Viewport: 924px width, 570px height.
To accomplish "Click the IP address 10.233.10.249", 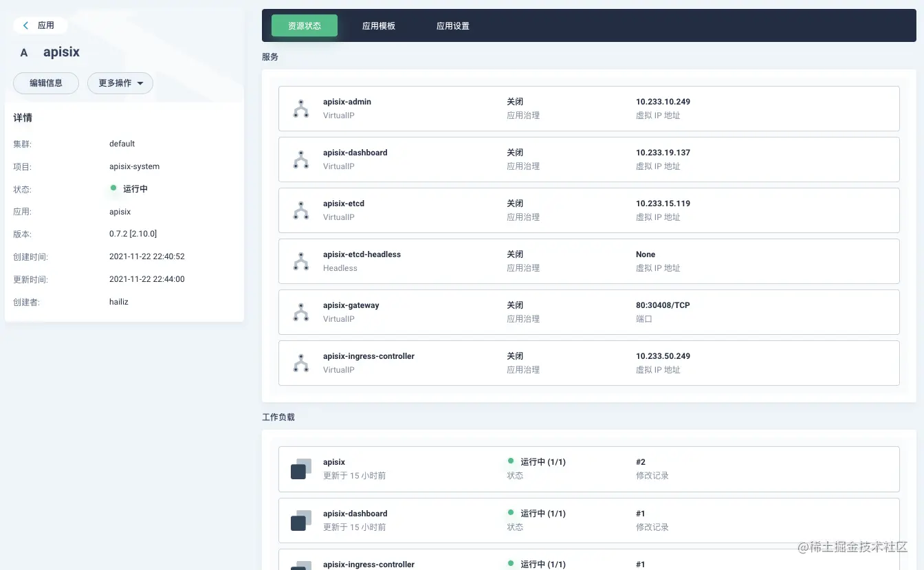I will [663, 102].
